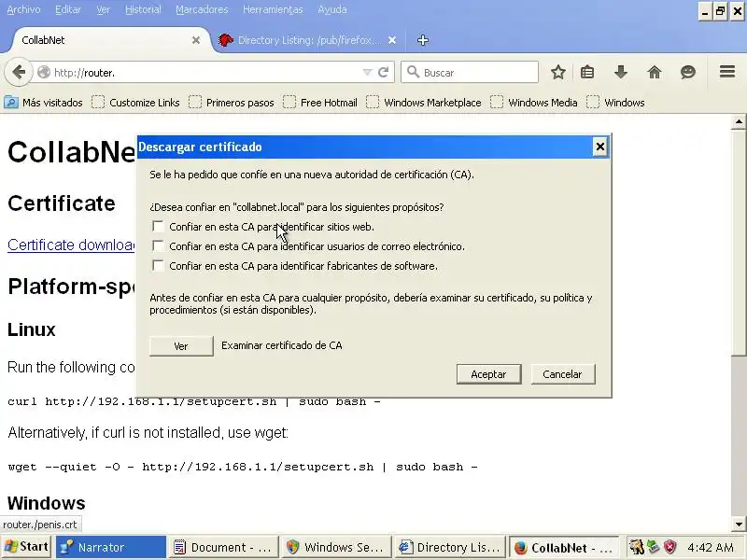Click the bookmark star icon
The image size is (747, 560).
click(x=557, y=73)
